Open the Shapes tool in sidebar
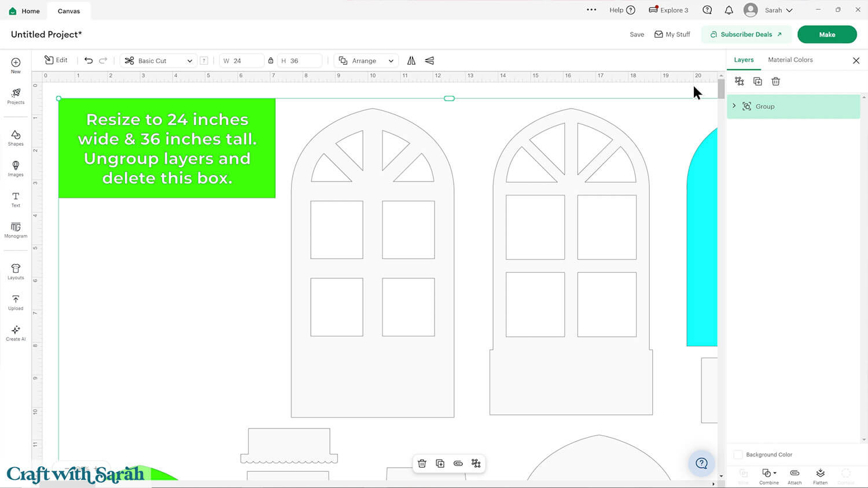 tap(16, 138)
